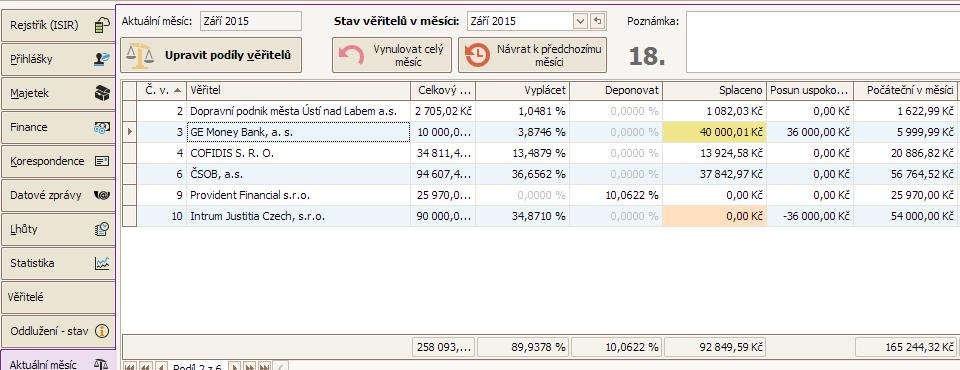
Task: Select the yellow Splaceno cell 40 000,01 Kč
Action: click(x=714, y=132)
